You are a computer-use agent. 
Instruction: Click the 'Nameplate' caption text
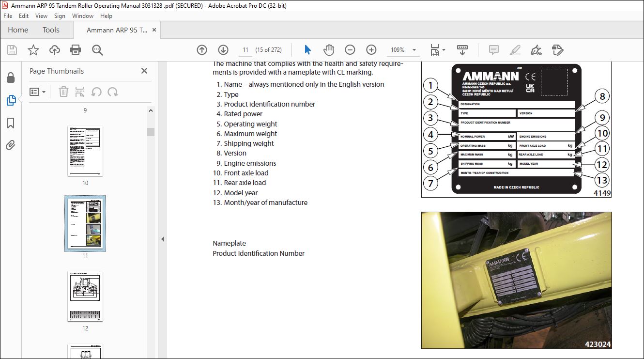point(229,243)
